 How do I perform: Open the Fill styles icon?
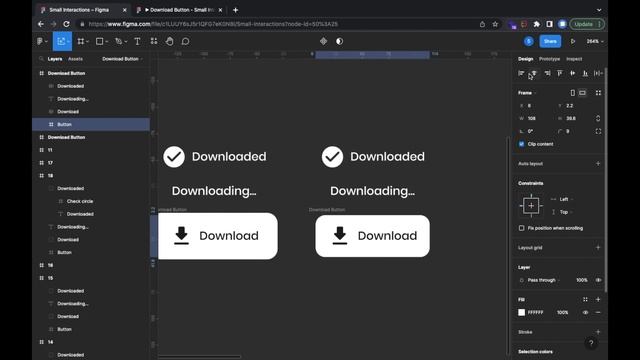pyautogui.click(x=585, y=300)
